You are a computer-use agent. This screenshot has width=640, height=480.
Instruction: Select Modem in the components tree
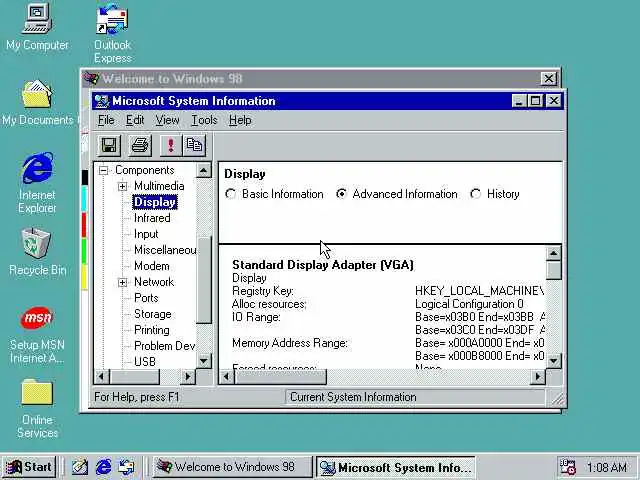pyautogui.click(x=152, y=266)
